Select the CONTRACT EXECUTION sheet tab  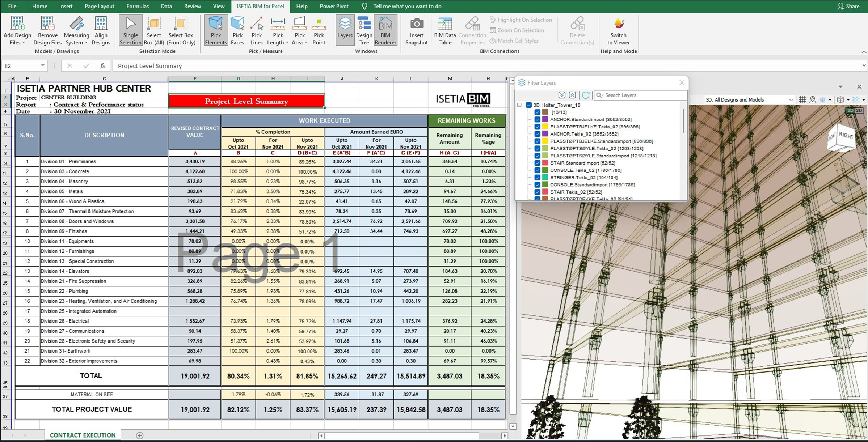[x=83, y=435]
